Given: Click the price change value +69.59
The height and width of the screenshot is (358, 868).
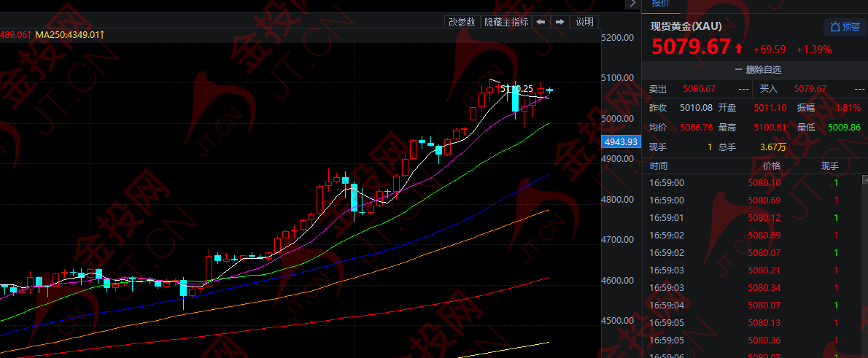Looking at the screenshot, I should pos(770,50).
